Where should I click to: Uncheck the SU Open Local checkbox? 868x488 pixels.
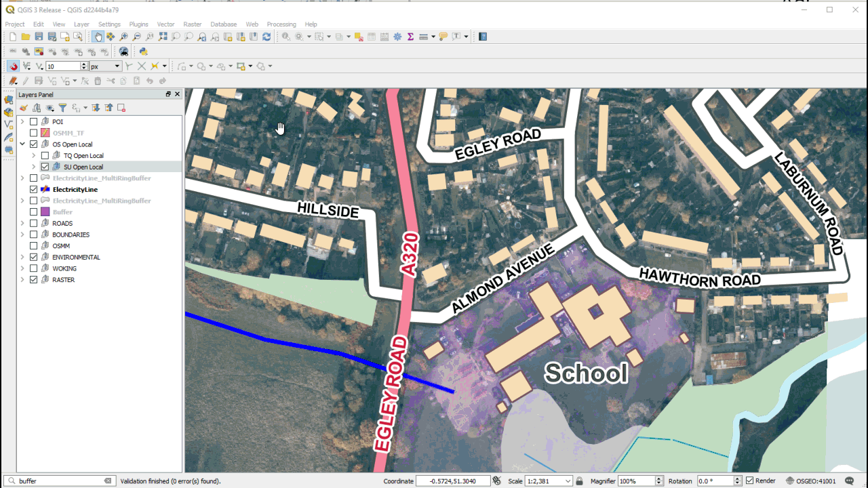(x=45, y=167)
